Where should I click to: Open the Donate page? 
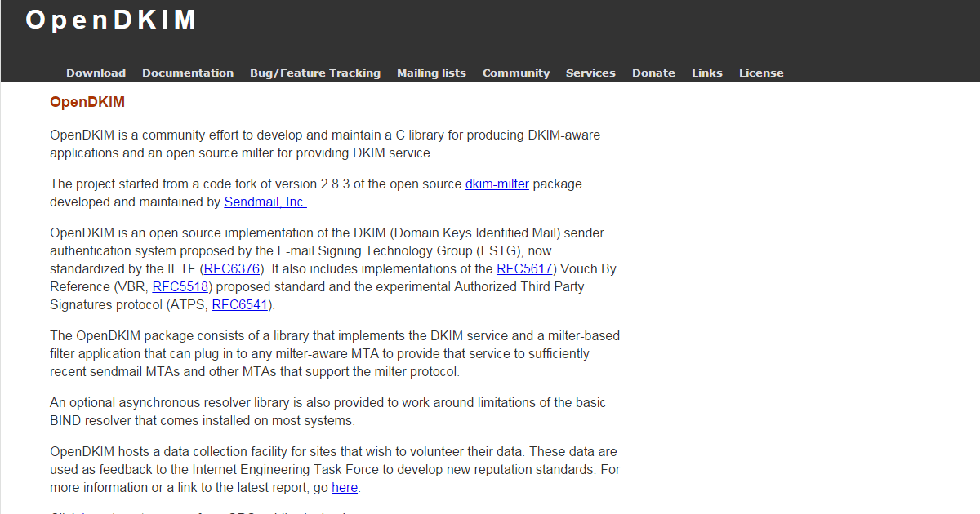point(653,73)
